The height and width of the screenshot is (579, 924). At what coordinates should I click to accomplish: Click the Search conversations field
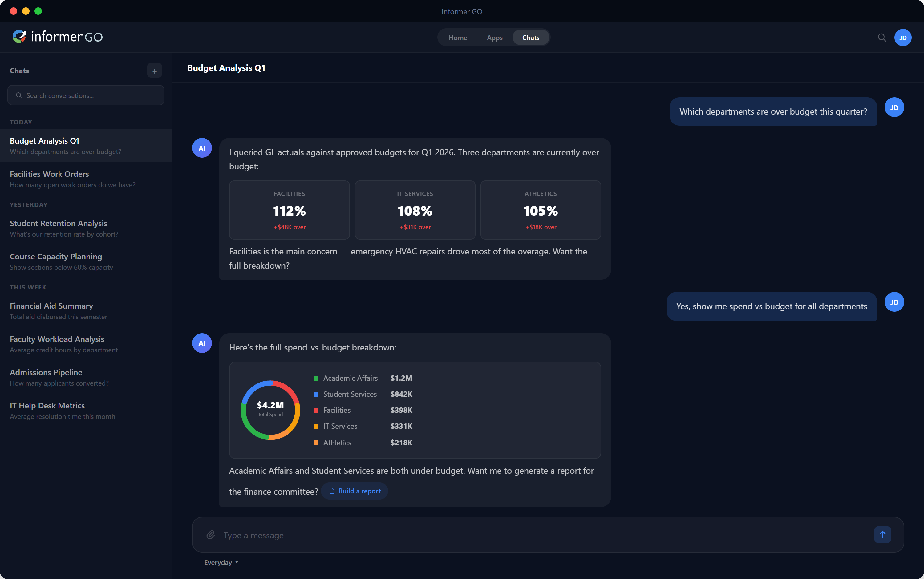[x=86, y=95]
